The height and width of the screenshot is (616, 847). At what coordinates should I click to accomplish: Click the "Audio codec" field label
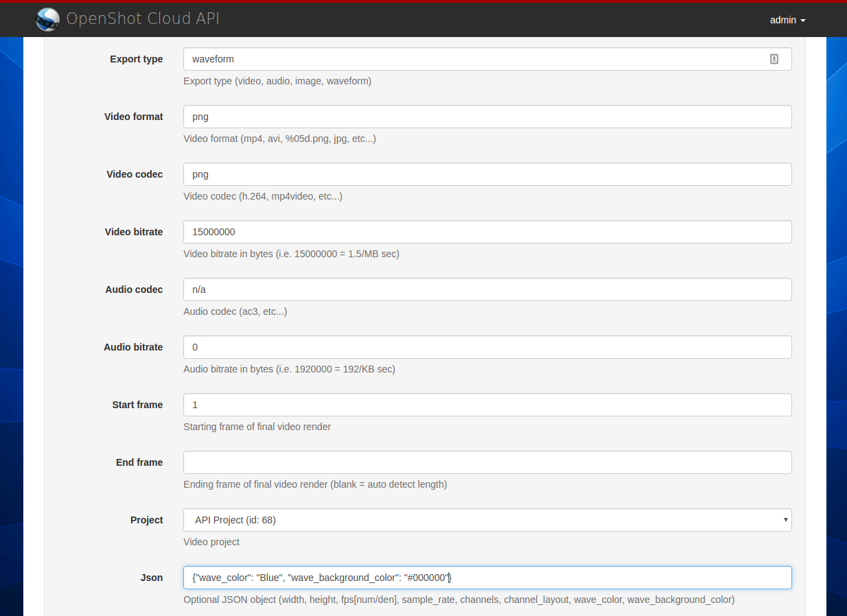click(x=134, y=289)
